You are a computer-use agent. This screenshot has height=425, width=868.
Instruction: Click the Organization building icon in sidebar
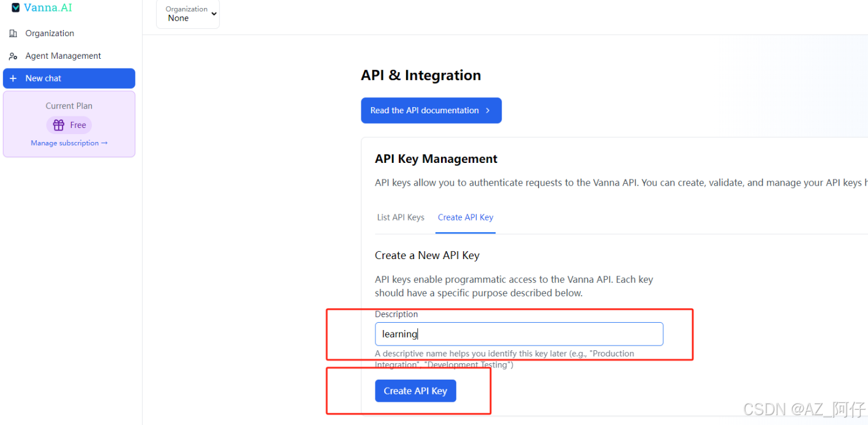(x=13, y=34)
